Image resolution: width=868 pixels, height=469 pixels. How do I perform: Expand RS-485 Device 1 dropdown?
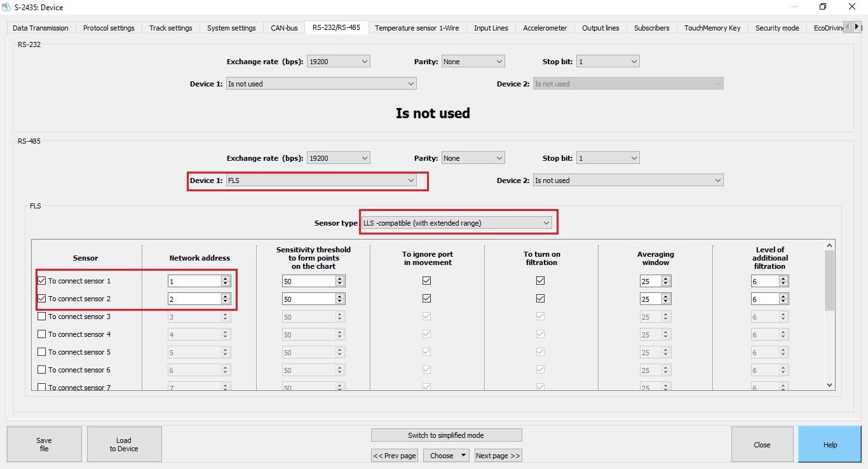[x=321, y=180]
